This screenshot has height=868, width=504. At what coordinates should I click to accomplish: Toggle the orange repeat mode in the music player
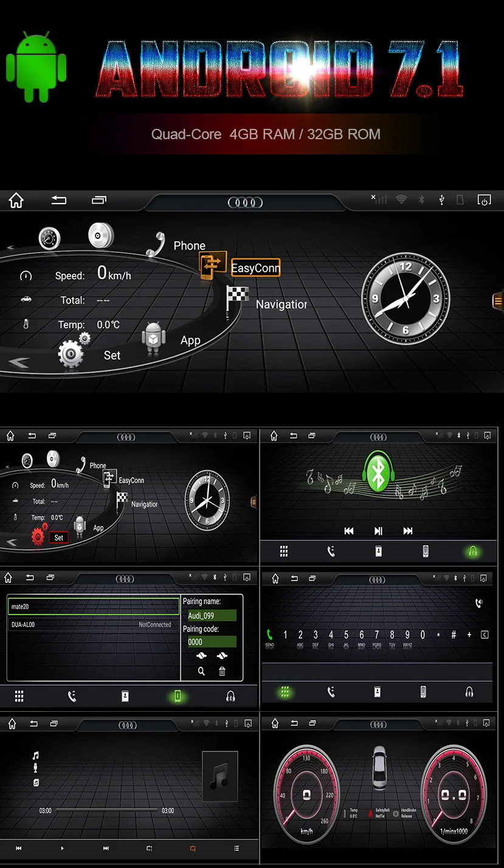click(193, 848)
